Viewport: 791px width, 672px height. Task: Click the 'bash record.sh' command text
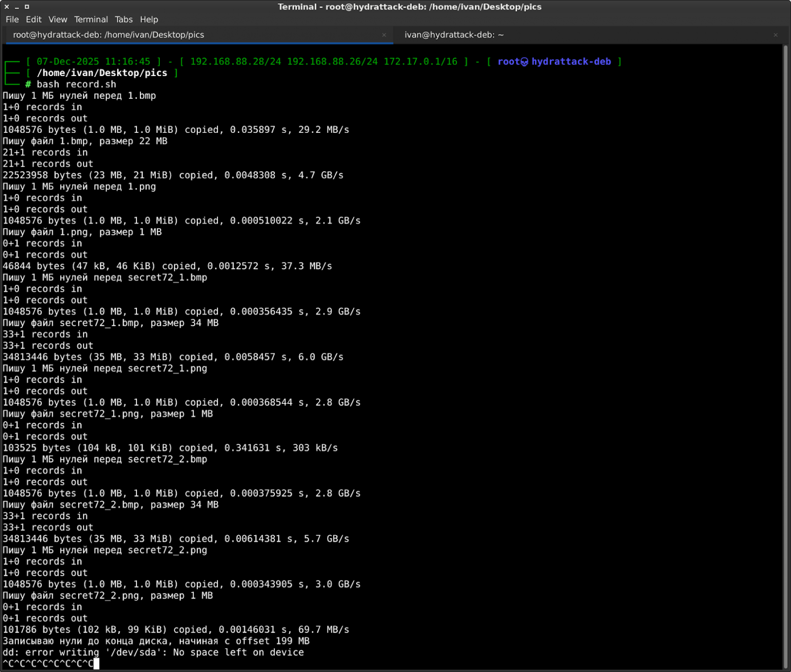(76, 84)
